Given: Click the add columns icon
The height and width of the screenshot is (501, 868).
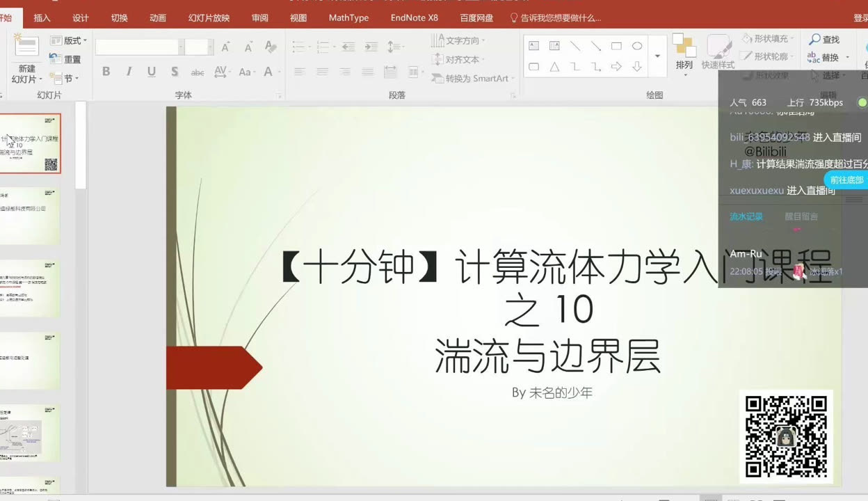Looking at the screenshot, I should coord(415,72).
